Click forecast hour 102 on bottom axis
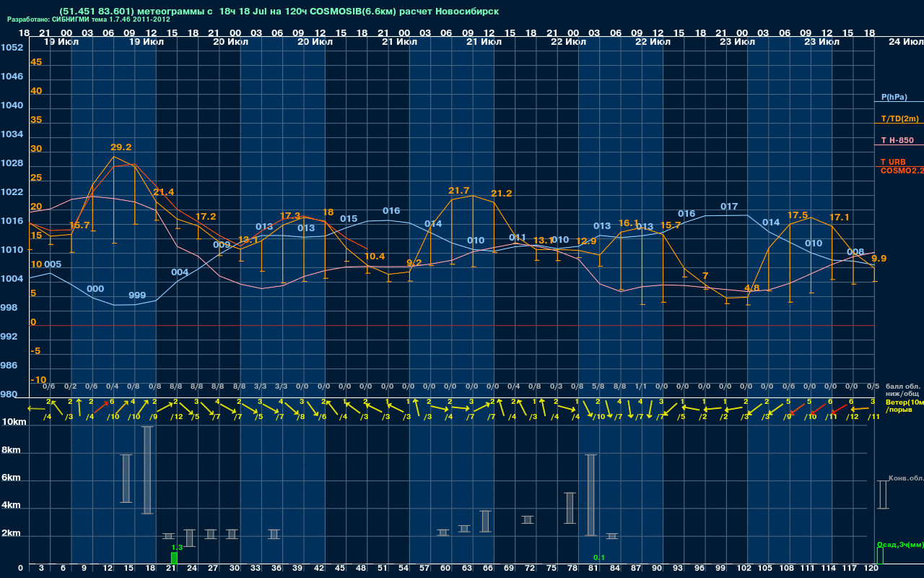924x578 pixels. [744, 569]
